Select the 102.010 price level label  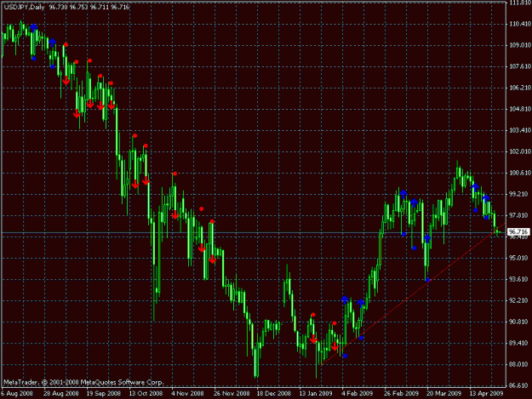coord(519,151)
